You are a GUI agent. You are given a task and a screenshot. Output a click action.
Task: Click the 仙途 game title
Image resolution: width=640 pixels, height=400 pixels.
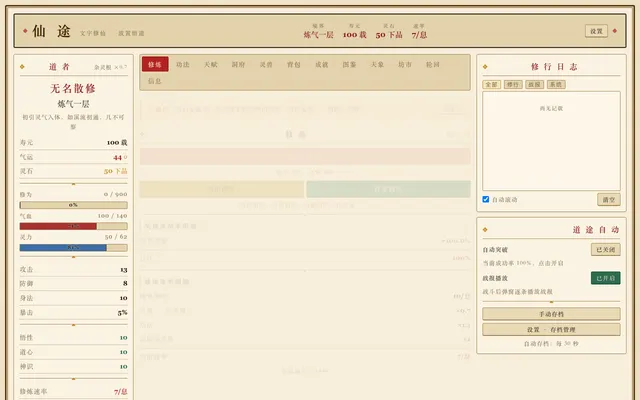point(51,31)
